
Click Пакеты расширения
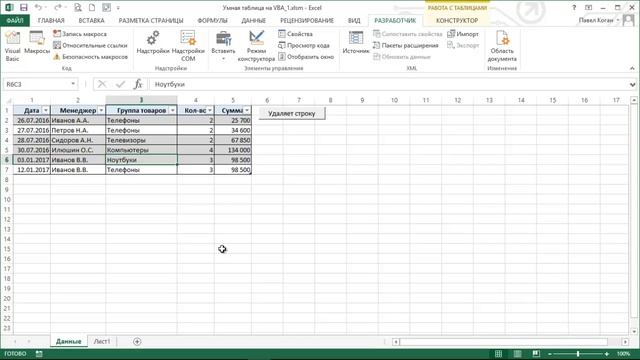406,45
